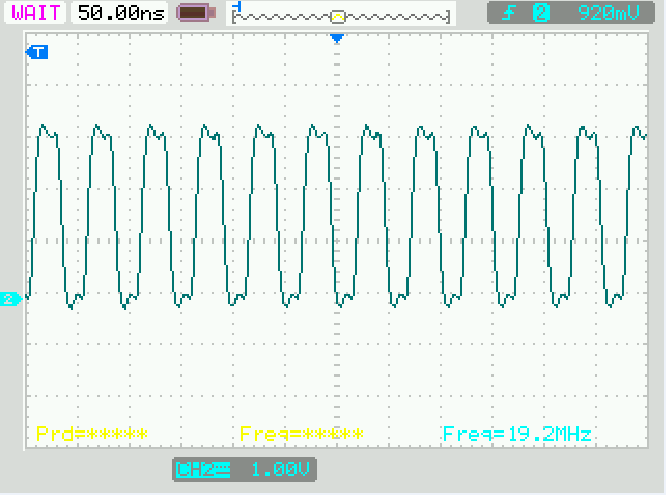Click the blue T trigger level marker

pos(37,52)
